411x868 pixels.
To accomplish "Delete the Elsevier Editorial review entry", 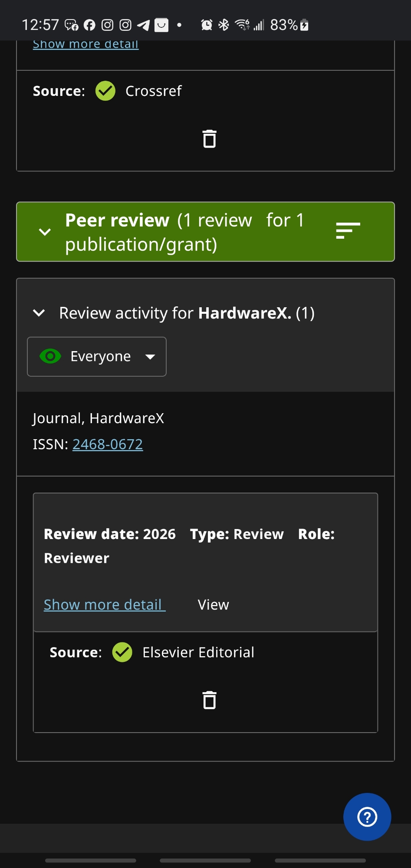I will click(x=209, y=700).
